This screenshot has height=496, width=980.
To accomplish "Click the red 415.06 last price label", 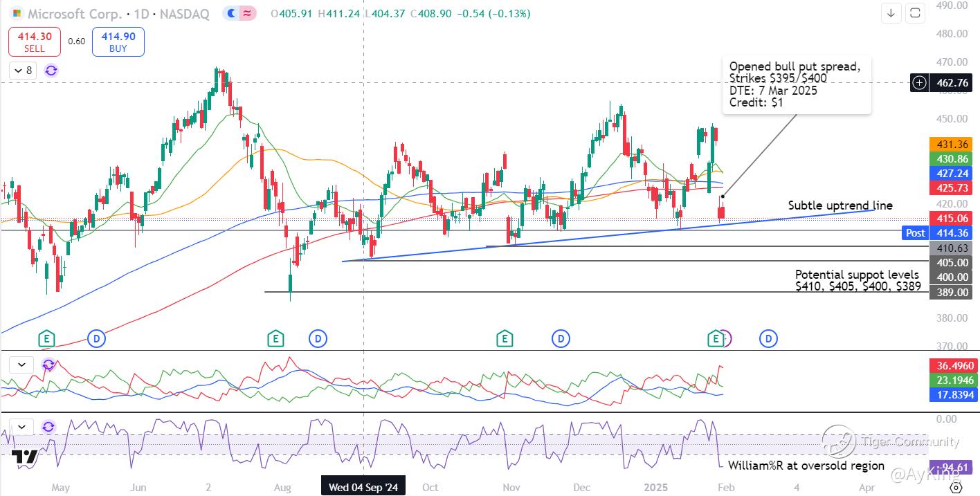I will (952, 218).
